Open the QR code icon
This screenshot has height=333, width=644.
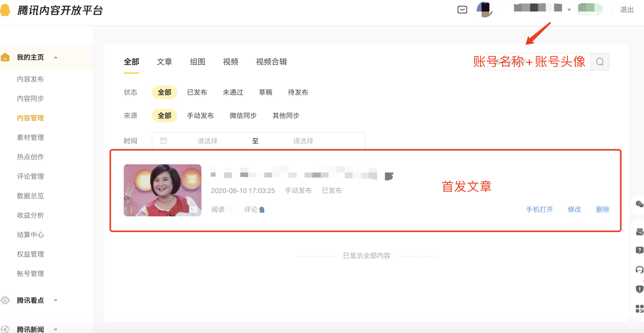640,309
